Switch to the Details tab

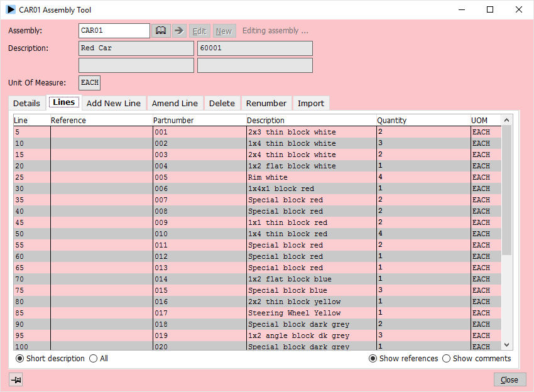(x=26, y=103)
